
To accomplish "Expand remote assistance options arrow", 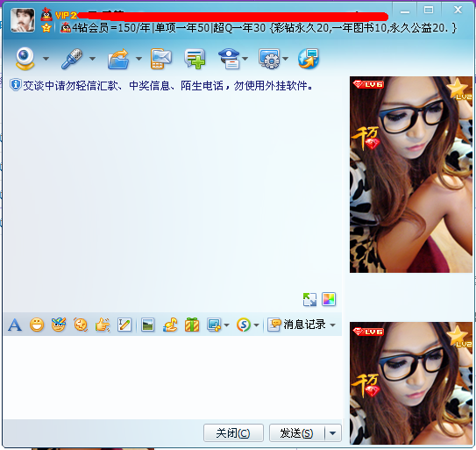I will [x=286, y=59].
